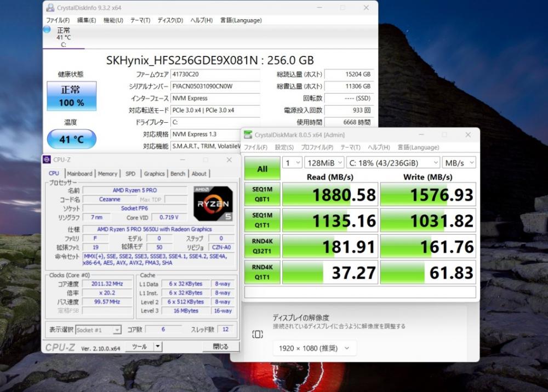Click the empty comment field in CrystalDiskMark
The image size is (548, 392).
360,292
